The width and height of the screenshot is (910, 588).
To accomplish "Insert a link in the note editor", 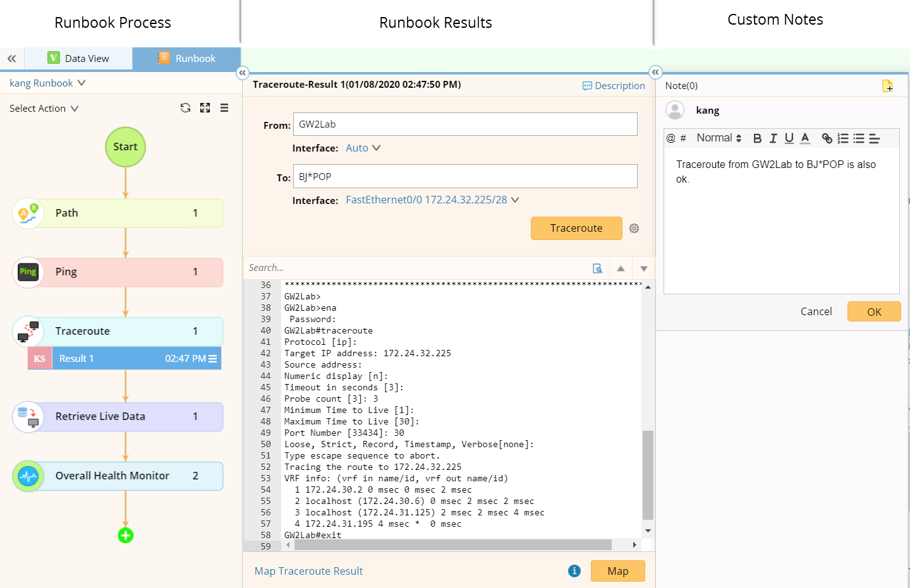I will coord(827,138).
